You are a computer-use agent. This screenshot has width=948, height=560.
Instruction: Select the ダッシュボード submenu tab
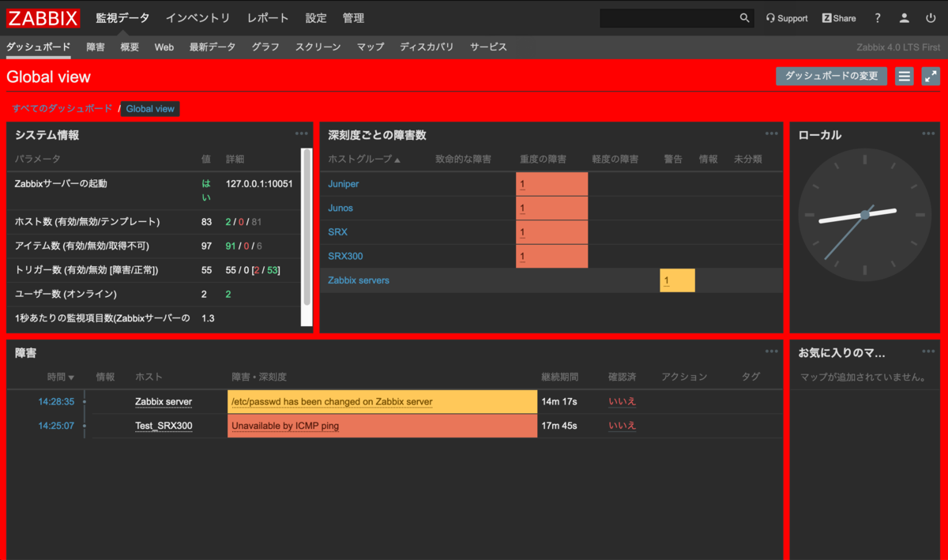click(x=39, y=47)
